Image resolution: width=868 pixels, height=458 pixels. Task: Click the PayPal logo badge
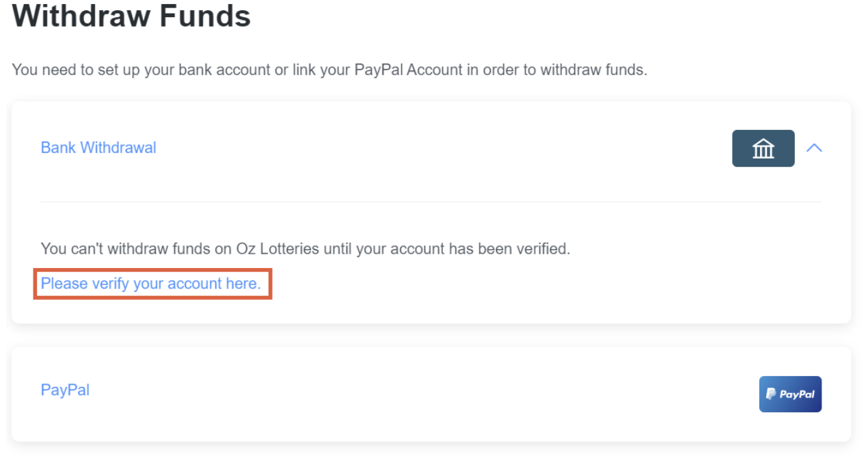point(790,394)
